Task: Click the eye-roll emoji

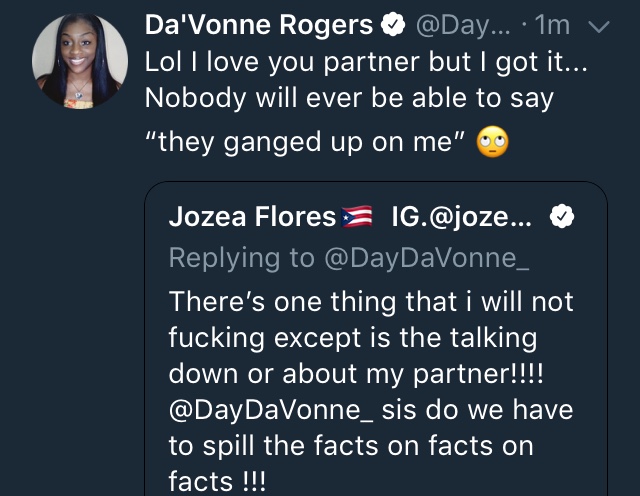Action: 493,142
